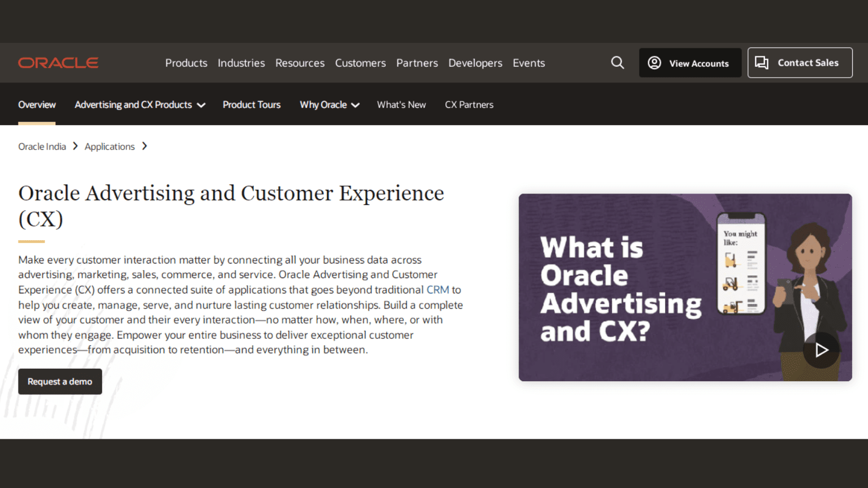
Task: Expand the Why Oracle dropdown
Action: click(x=329, y=105)
